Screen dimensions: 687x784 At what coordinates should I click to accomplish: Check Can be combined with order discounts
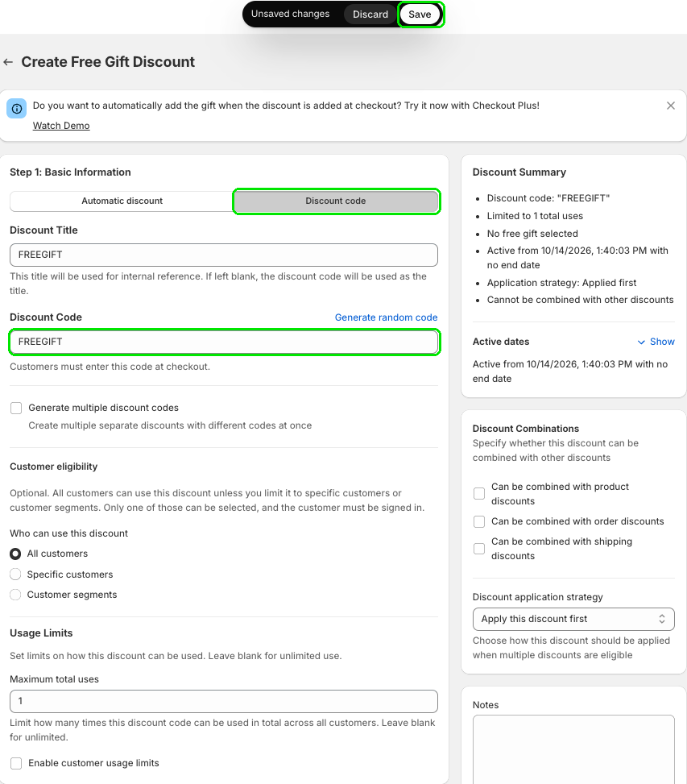point(479,522)
